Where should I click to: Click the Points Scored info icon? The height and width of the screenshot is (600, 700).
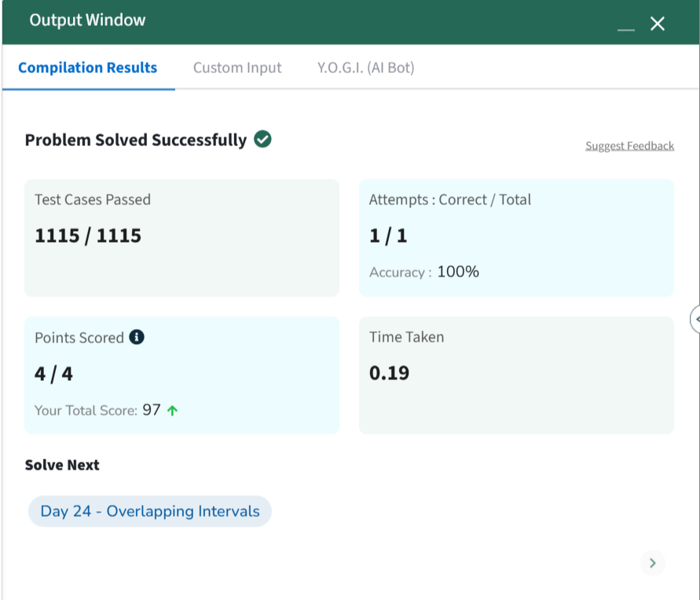(137, 337)
